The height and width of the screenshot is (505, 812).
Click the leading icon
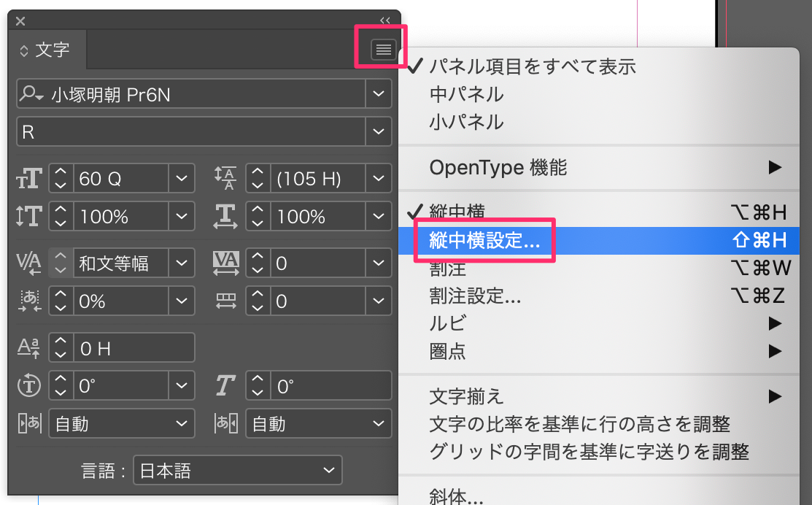click(x=225, y=178)
